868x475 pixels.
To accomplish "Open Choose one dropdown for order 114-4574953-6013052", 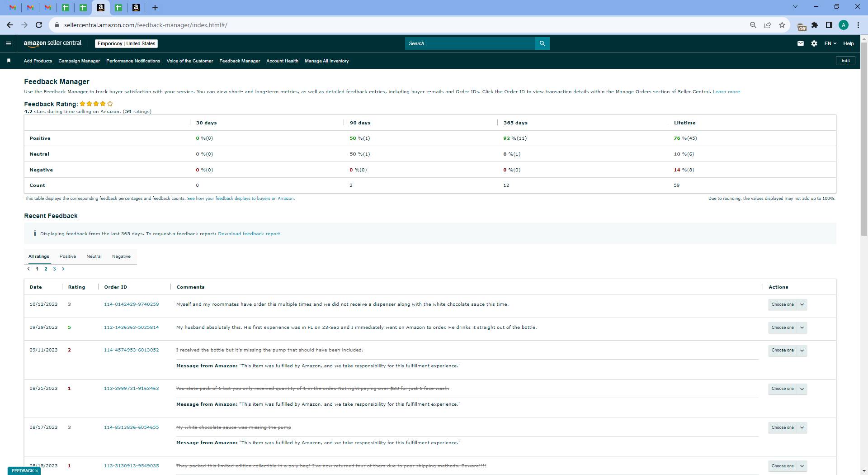I will [788, 350].
